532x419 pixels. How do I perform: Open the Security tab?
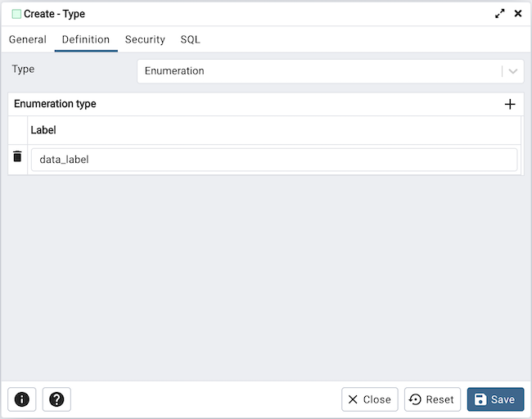click(145, 39)
